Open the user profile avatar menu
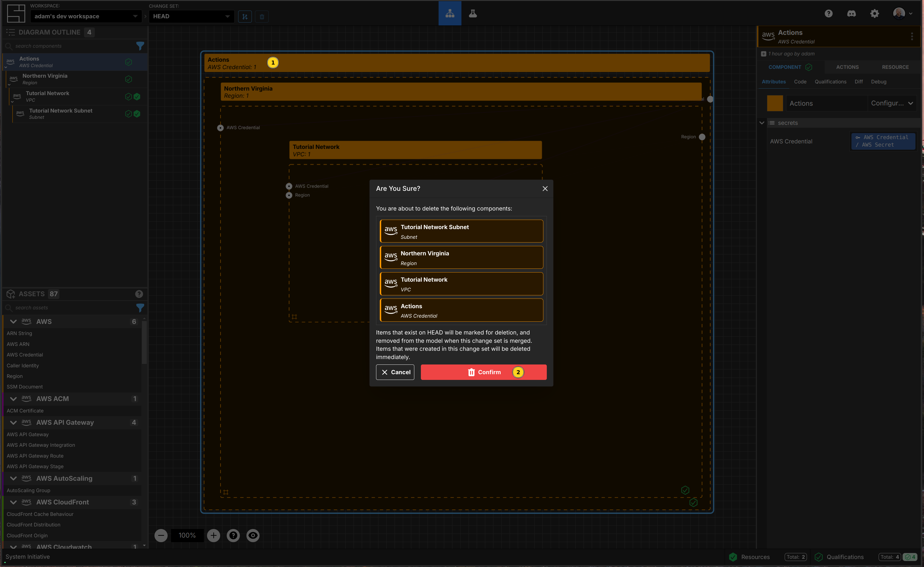This screenshot has height=567, width=924. click(902, 13)
